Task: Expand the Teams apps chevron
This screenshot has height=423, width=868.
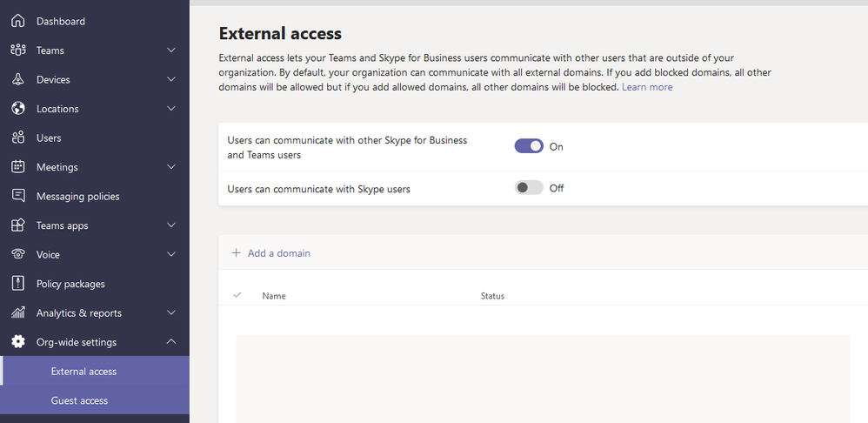Action: click(x=171, y=225)
